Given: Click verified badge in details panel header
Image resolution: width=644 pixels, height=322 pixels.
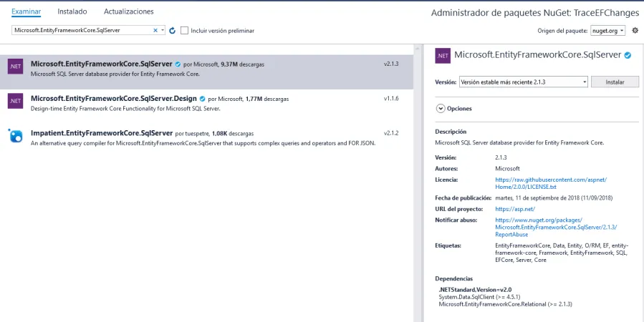Looking at the screenshot, I should pyautogui.click(x=628, y=55).
